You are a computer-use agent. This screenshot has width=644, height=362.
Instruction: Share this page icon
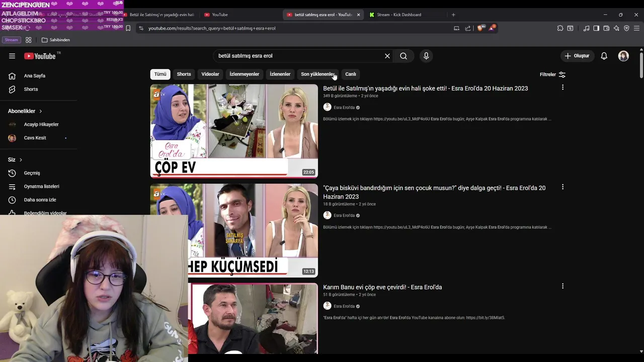(468, 28)
